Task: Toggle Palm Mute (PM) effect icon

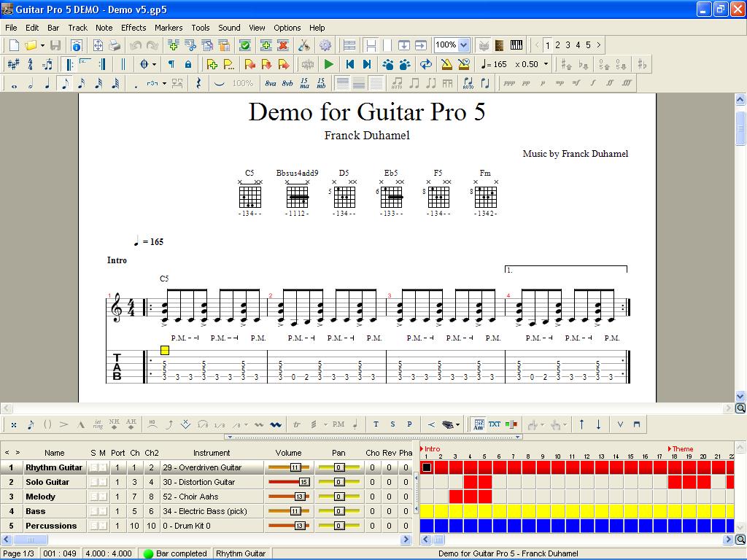Action: pos(339,424)
